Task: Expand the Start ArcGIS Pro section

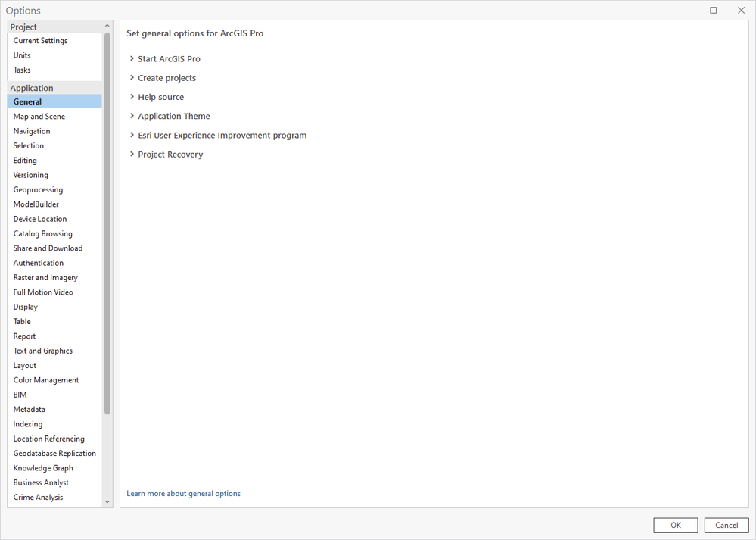Action: coord(164,59)
